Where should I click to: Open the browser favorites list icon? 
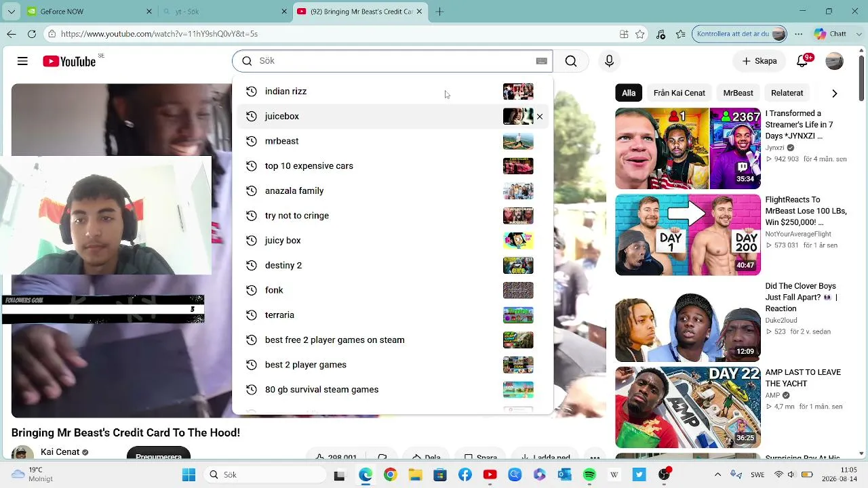pos(681,34)
